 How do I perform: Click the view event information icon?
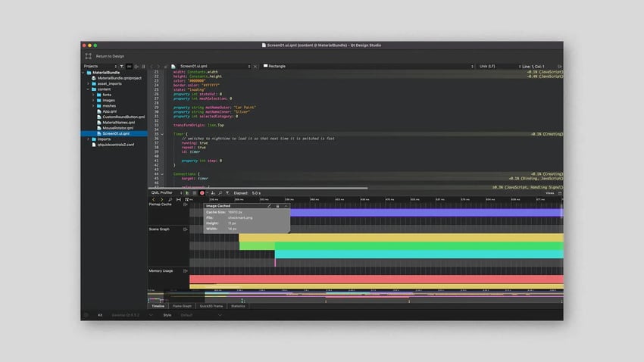click(187, 199)
